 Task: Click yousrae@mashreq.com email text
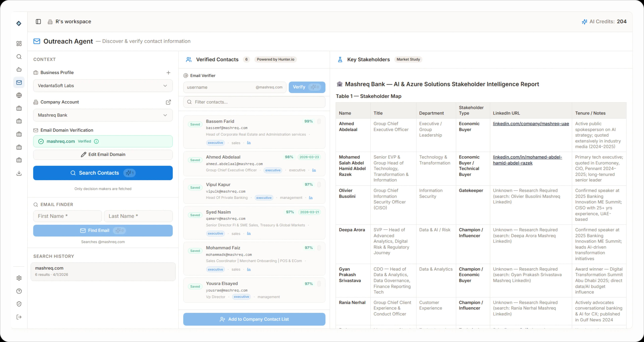click(227, 291)
